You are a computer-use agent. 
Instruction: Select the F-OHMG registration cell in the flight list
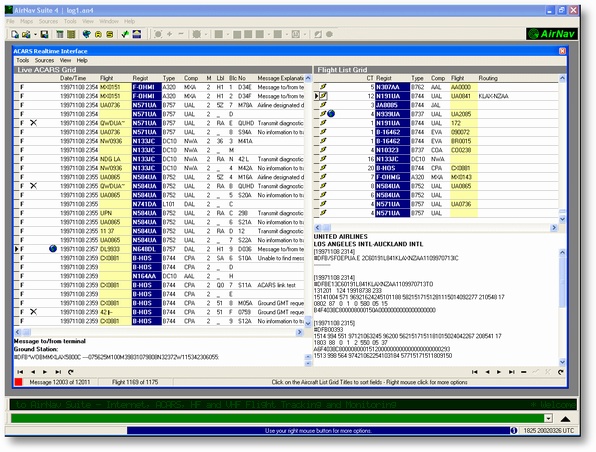point(393,177)
